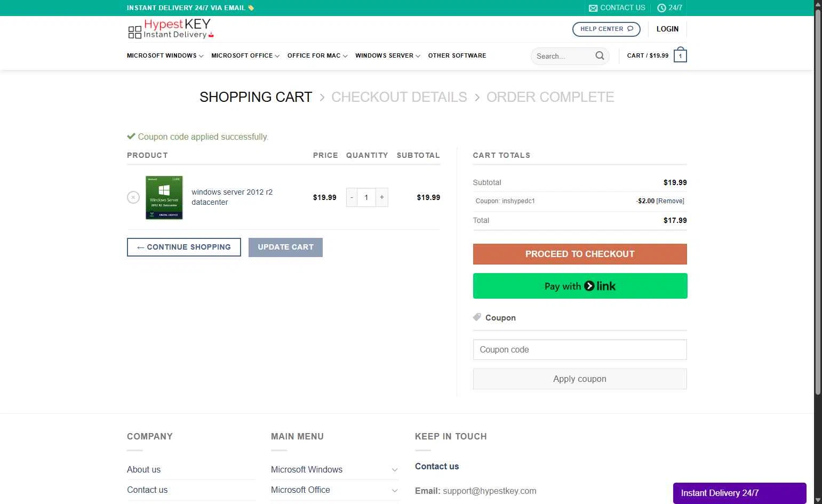Click Update Cart button
822x504 pixels.
pos(285,247)
